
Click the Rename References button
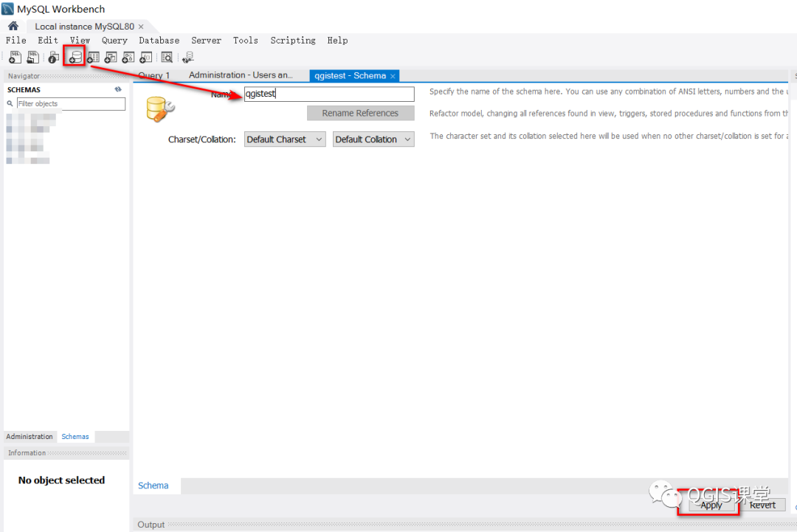(x=360, y=114)
